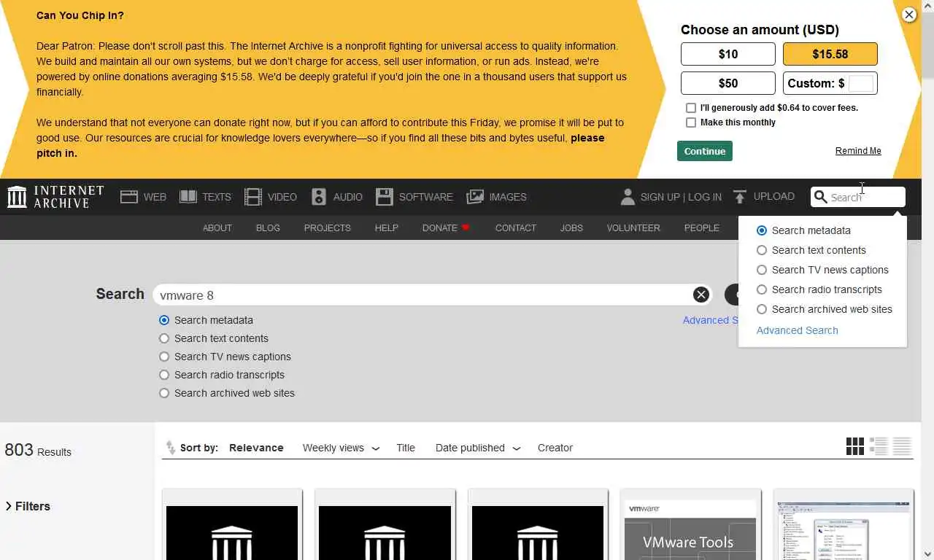Close the donation banner
Image resolution: width=934 pixels, height=560 pixels.
pos(909,15)
